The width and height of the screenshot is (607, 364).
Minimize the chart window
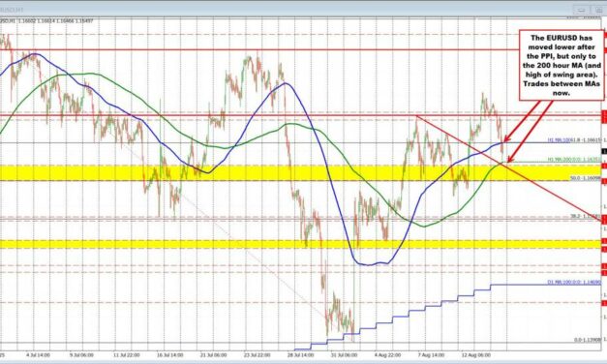click(x=581, y=10)
